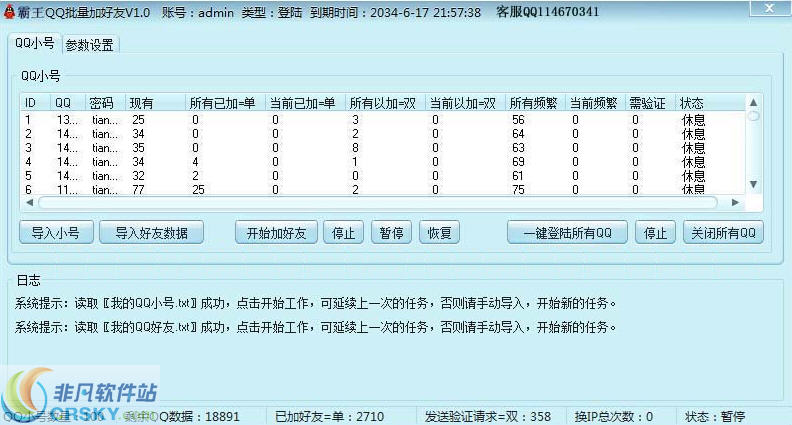
Task: Click the 当前已加=单 column header
Action: coord(305,103)
